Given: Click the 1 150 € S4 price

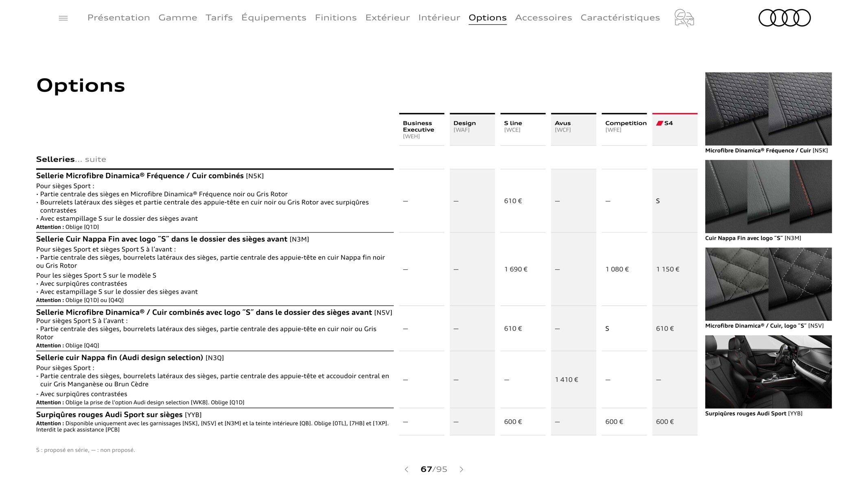Looking at the screenshot, I should pyautogui.click(x=668, y=269).
